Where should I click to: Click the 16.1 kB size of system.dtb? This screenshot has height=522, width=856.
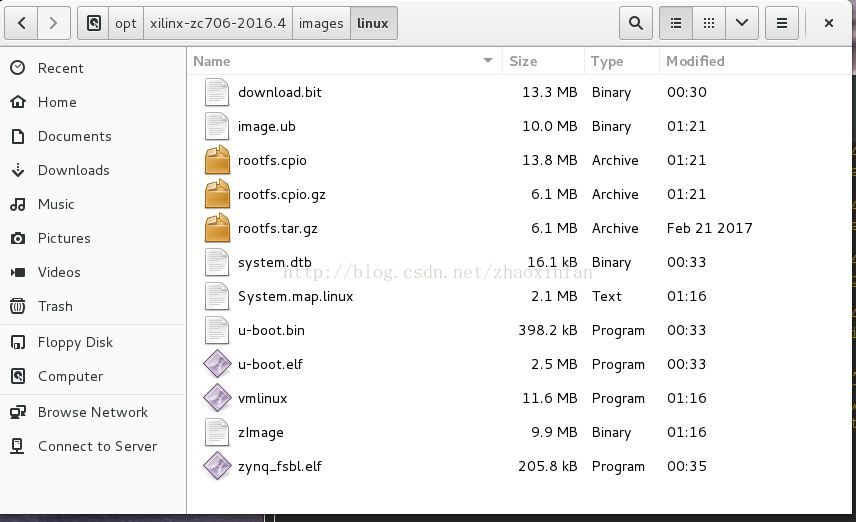tap(552, 262)
